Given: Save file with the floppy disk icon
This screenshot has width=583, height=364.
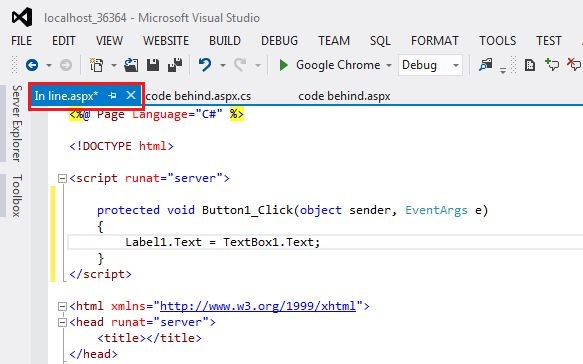Looking at the screenshot, I should [153, 65].
